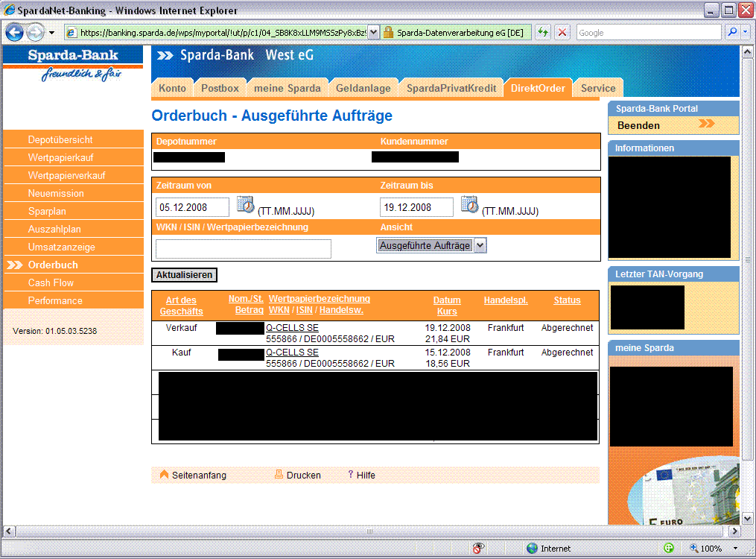
Task: Click the browser Forward arrow button
Action: pos(35,33)
